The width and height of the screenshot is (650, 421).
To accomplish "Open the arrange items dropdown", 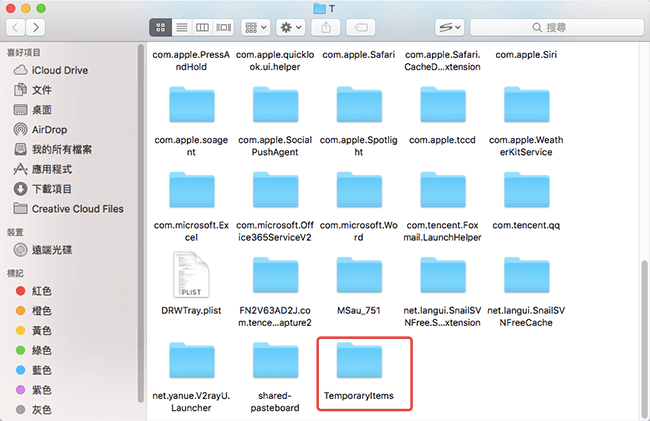I will (x=254, y=26).
